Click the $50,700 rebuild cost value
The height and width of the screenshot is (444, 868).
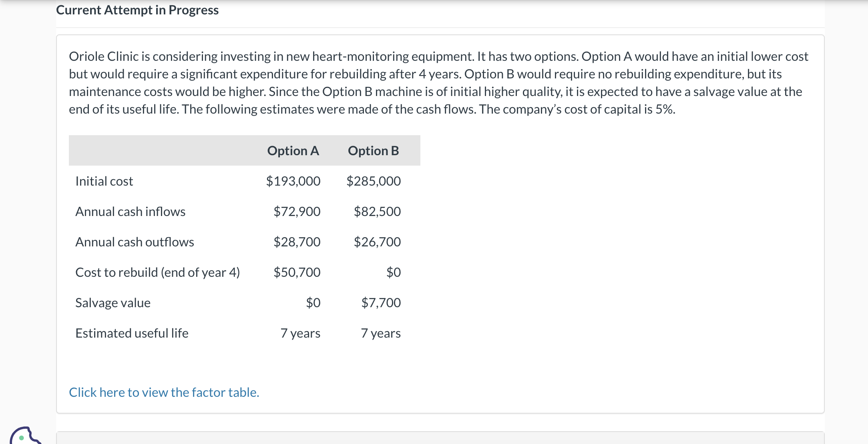(x=297, y=272)
